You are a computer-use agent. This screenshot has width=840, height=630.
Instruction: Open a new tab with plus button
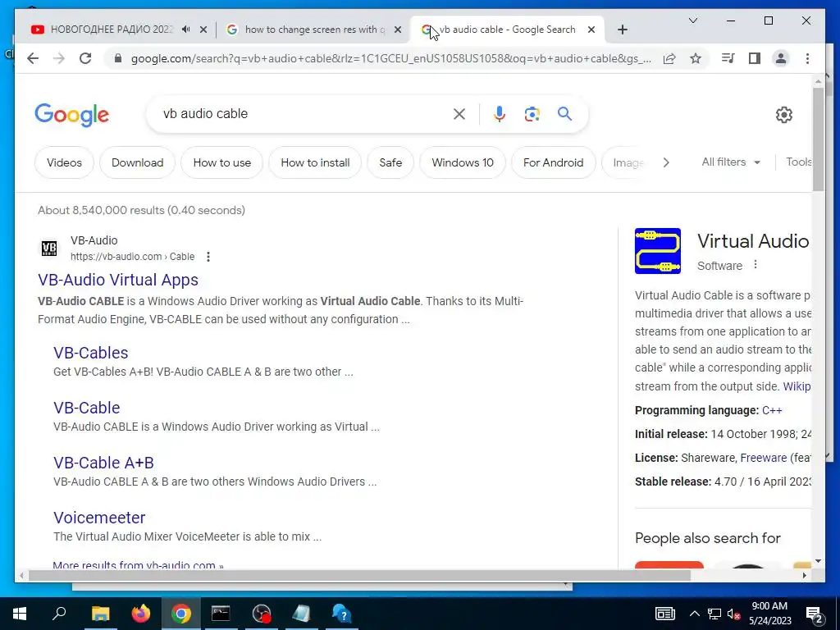pyautogui.click(x=622, y=30)
